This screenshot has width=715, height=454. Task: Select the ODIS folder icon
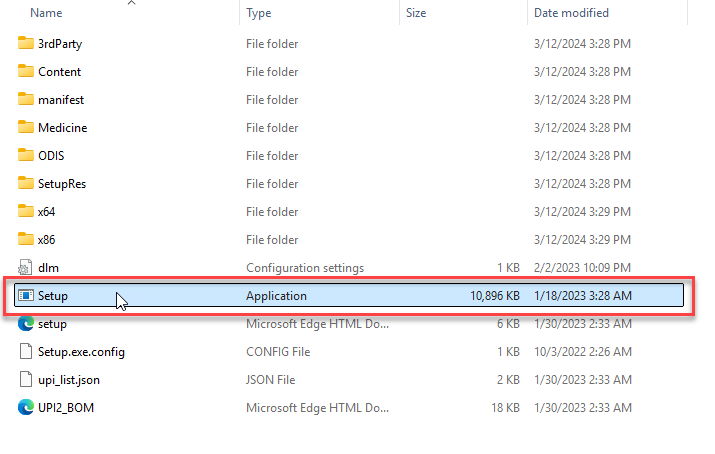pyautogui.click(x=26, y=156)
